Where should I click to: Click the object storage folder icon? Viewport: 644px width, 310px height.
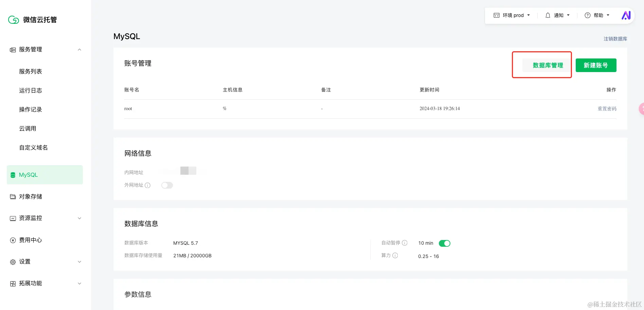[x=13, y=197]
